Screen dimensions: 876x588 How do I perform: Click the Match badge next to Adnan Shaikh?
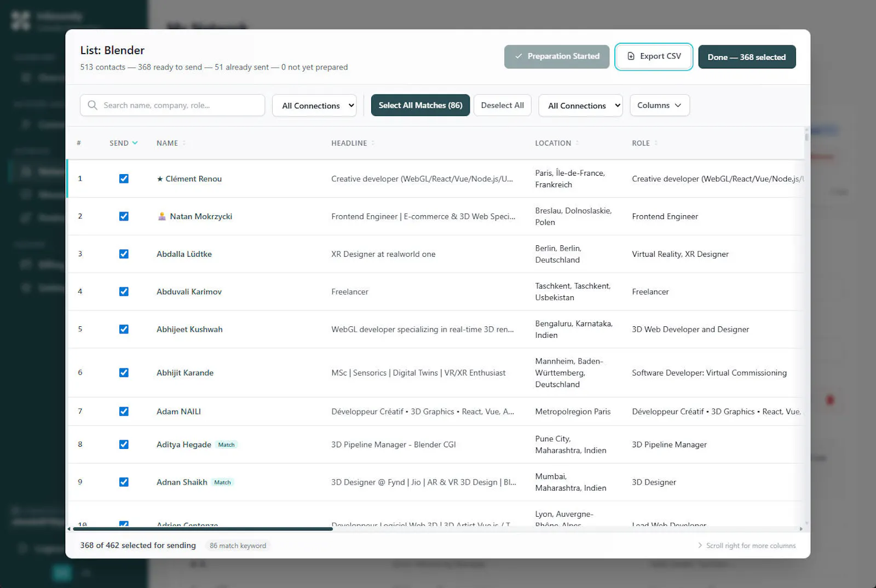[x=222, y=482]
